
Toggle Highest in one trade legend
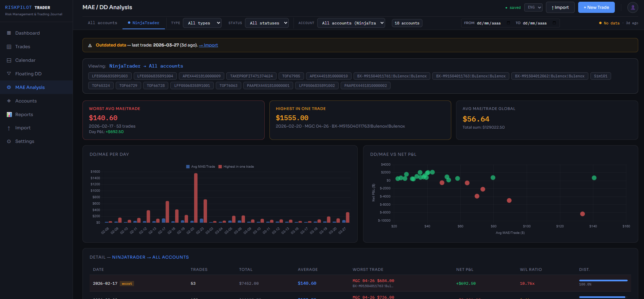click(236, 167)
